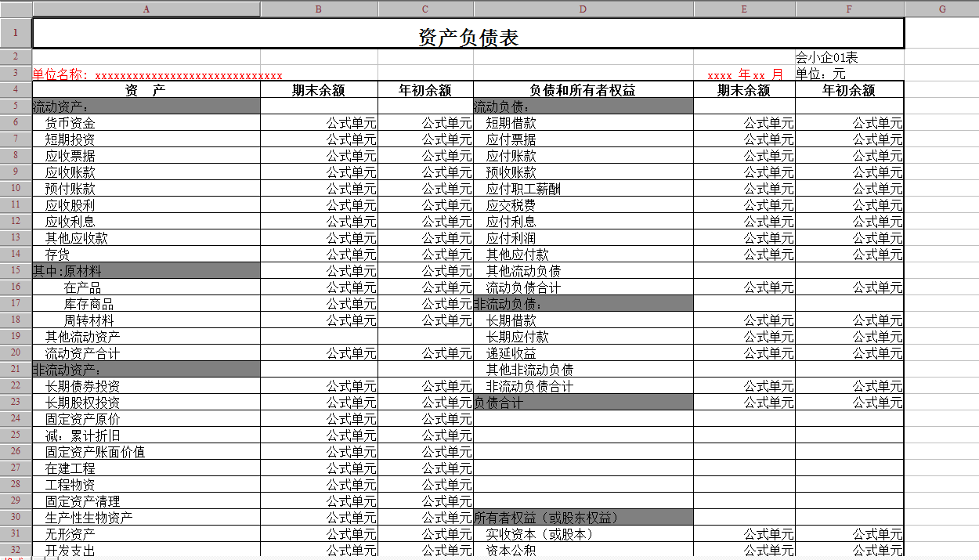Select the 资产负债表 title cell
The width and height of the screenshot is (979, 560).
(468, 36)
